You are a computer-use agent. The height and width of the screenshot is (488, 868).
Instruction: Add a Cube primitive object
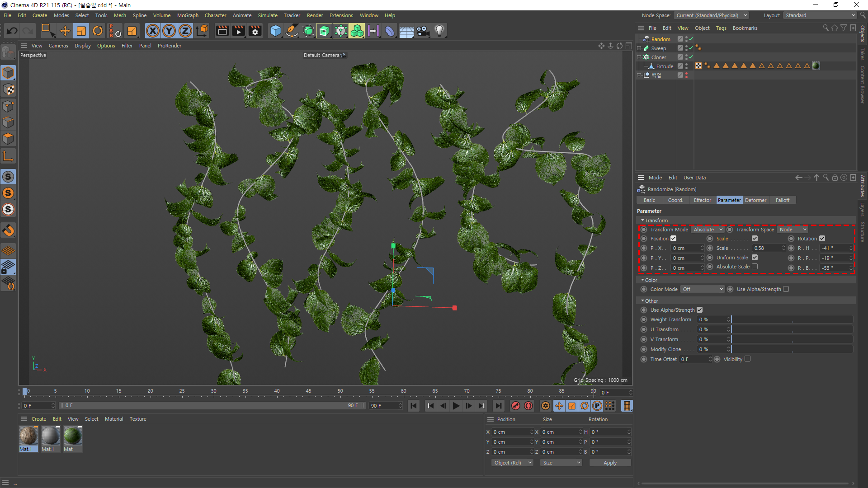tap(275, 31)
